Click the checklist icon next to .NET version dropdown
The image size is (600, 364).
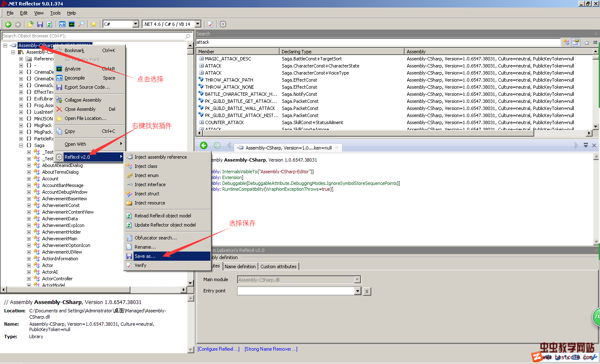(210, 24)
